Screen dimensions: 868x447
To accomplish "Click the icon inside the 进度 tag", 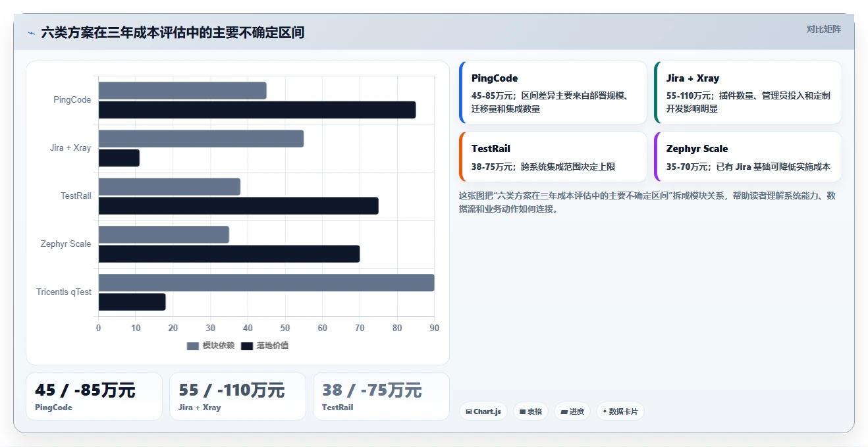I will [x=564, y=411].
